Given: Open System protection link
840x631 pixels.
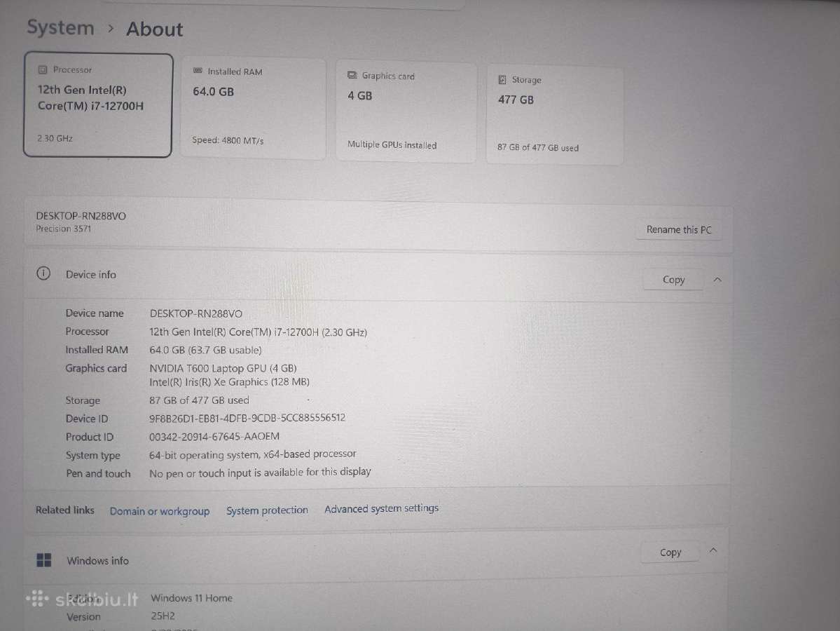Looking at the screenshot, I should click(x=267, y=510).
